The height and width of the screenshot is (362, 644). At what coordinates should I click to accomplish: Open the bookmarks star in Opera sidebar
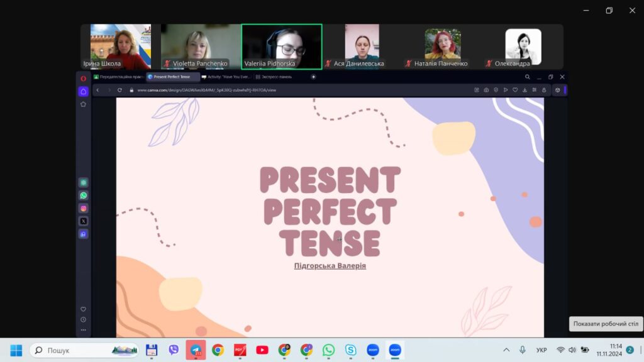84,104
